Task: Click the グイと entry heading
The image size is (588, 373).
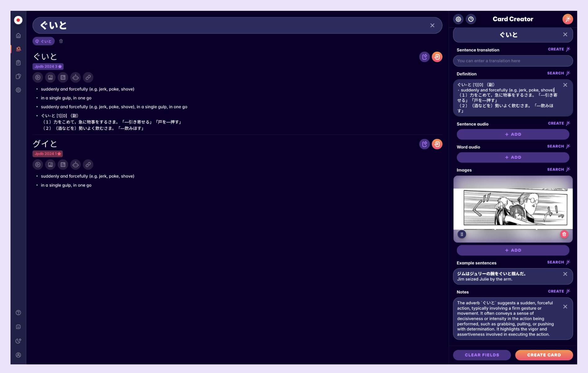Action: (x=45, y=144)
